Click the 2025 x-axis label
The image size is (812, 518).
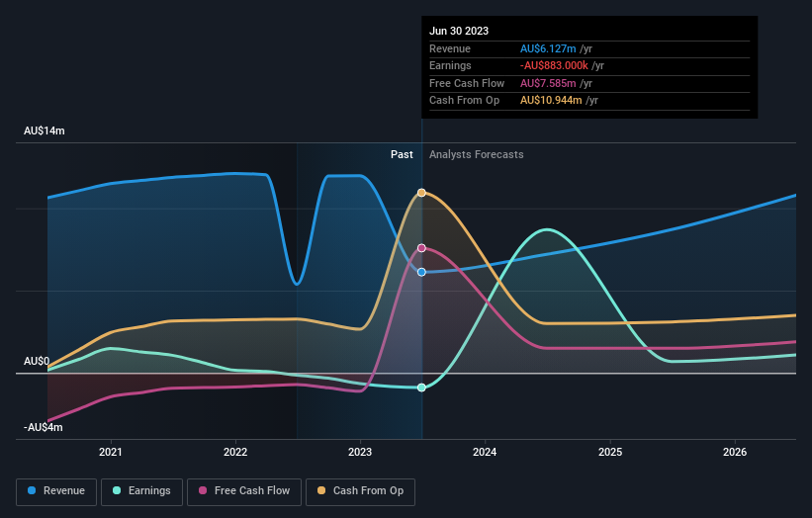pyautogui.click(x=610, y=452)
